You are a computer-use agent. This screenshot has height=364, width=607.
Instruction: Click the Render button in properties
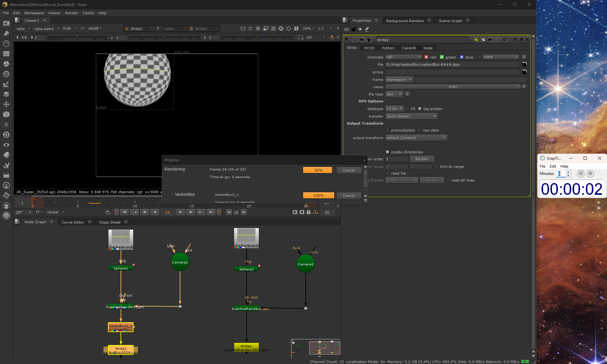click(422, 159)
